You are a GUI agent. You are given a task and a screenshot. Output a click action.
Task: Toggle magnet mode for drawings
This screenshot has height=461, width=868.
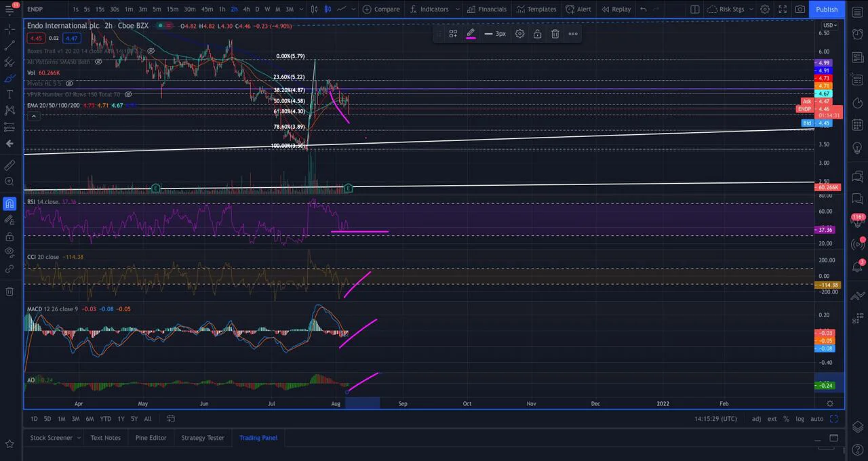[9, 203]
